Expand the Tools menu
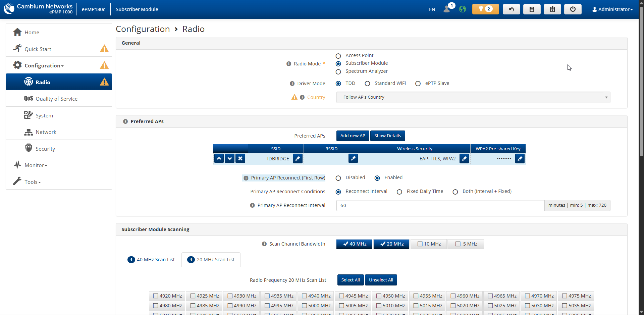Image resolution: width=644 pixels, height=315 pixels. point(33,182)
